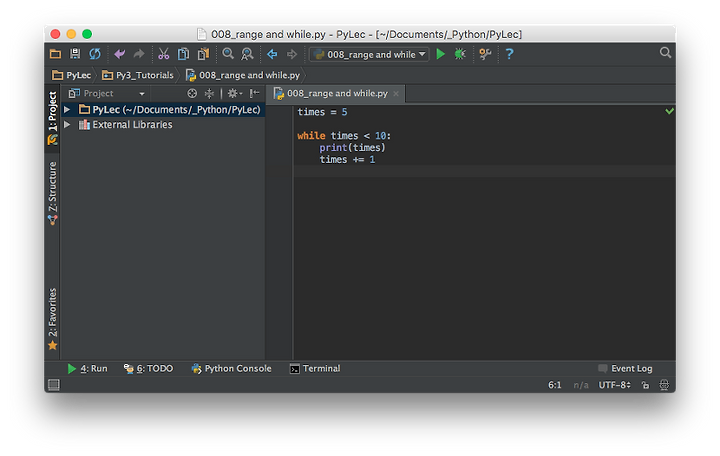Image resolution: width=720 pixels, height=456 pixels.
Task: Click the 'times += 1' line
Action: (347, 160)
